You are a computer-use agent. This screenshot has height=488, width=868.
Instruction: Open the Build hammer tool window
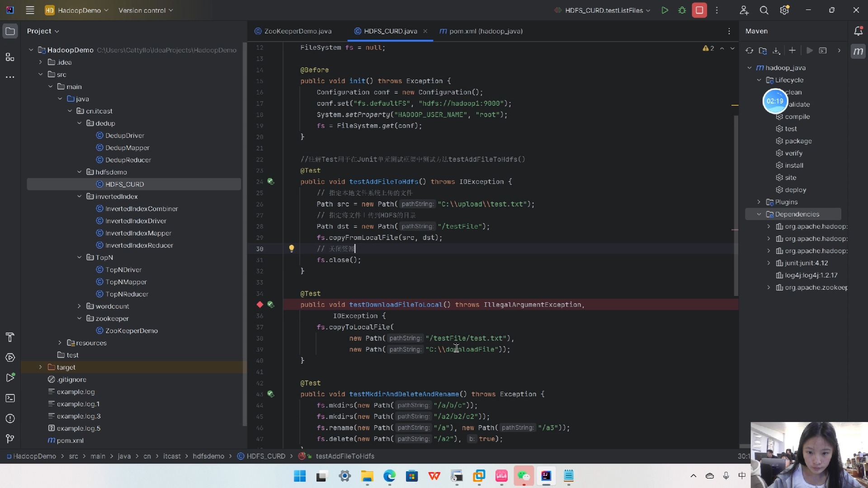coord(10,337)
